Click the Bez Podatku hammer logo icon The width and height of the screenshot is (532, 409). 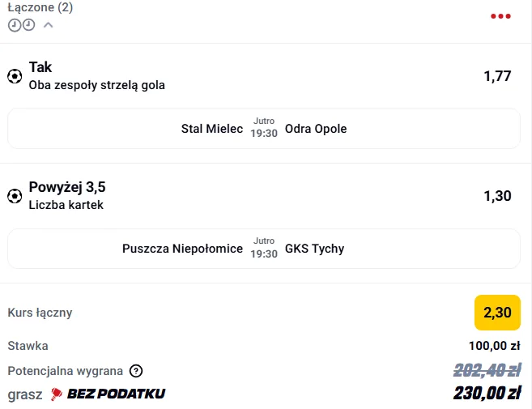pos(57,394)
